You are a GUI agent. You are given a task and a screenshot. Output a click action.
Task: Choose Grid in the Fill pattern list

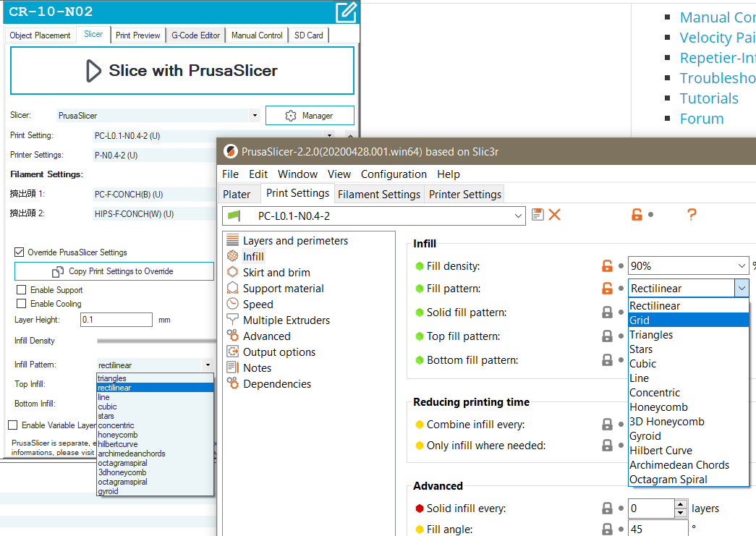coord(689,320)
